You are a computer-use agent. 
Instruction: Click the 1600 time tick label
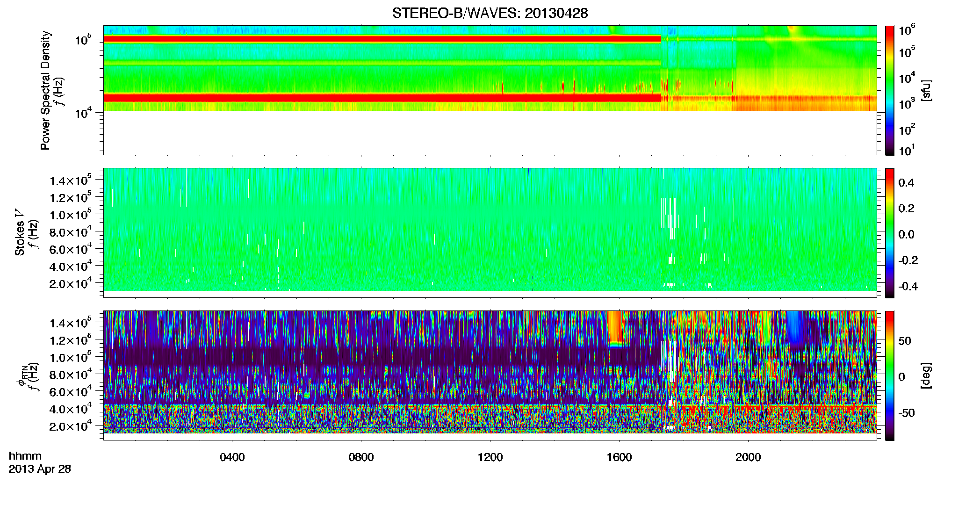619,457
